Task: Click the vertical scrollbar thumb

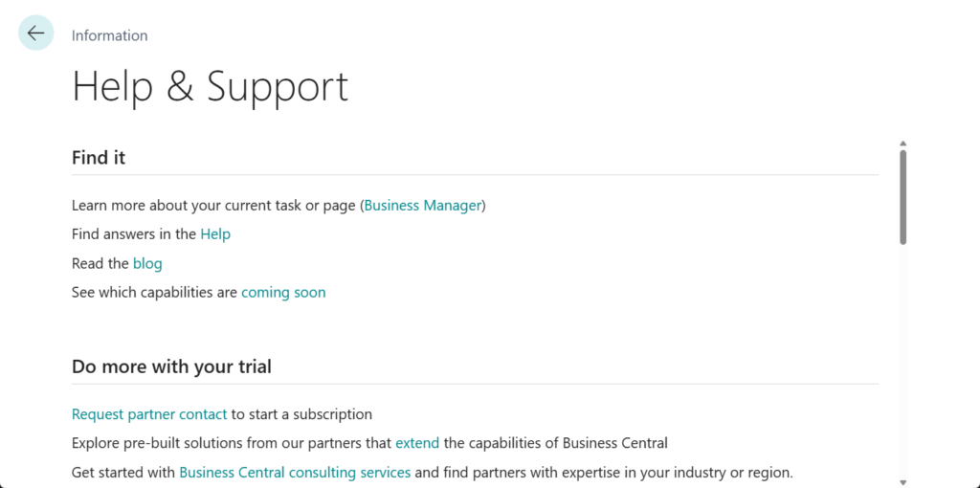Action: [x=902, y=196]
